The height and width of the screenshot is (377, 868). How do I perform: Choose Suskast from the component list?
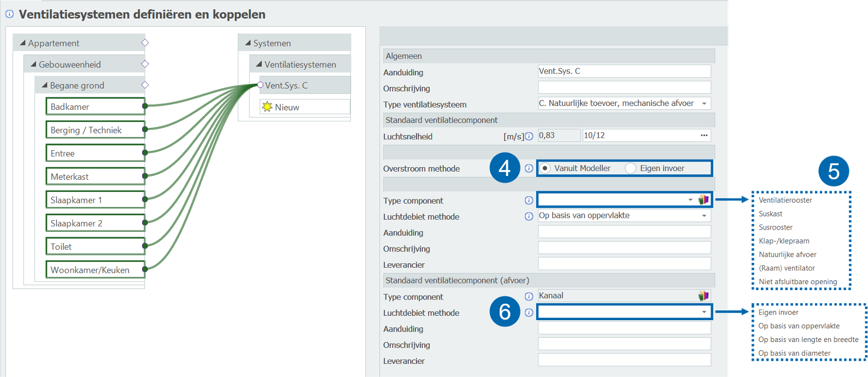point(771,214)
